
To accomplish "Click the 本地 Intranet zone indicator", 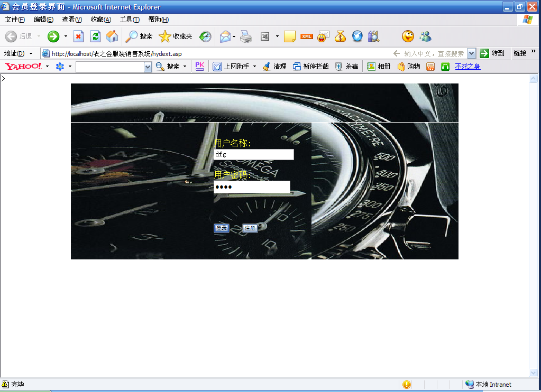I will pyautogui.click(x=488, y=385).
